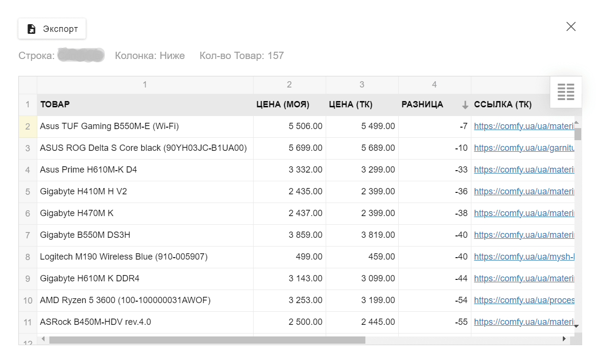The image size is (603, 364).
Task: Click horizontal scrollbar left arrow
Action: (x=43, y=339)
